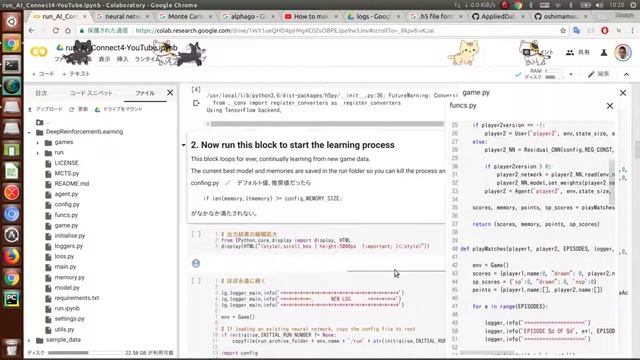Screen dimensions: 640x360
Task: Click the mount Drive button
Action: 118,109
